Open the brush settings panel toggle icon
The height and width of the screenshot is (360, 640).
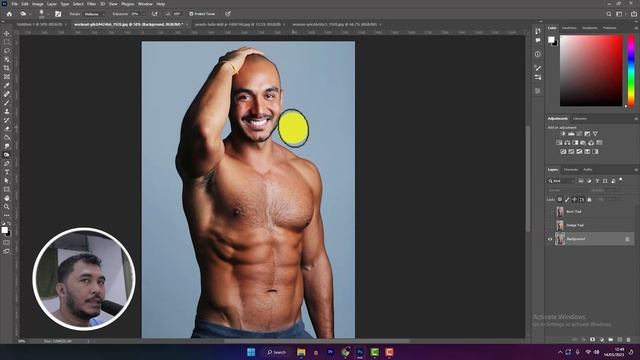(58, 14)
